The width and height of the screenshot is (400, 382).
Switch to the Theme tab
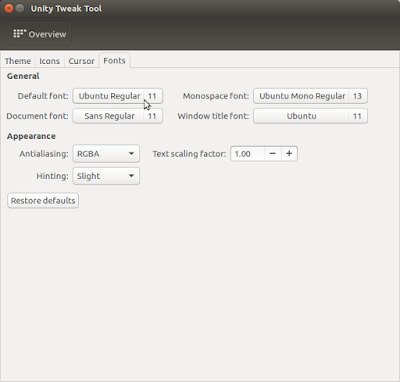tap(18, 61)
